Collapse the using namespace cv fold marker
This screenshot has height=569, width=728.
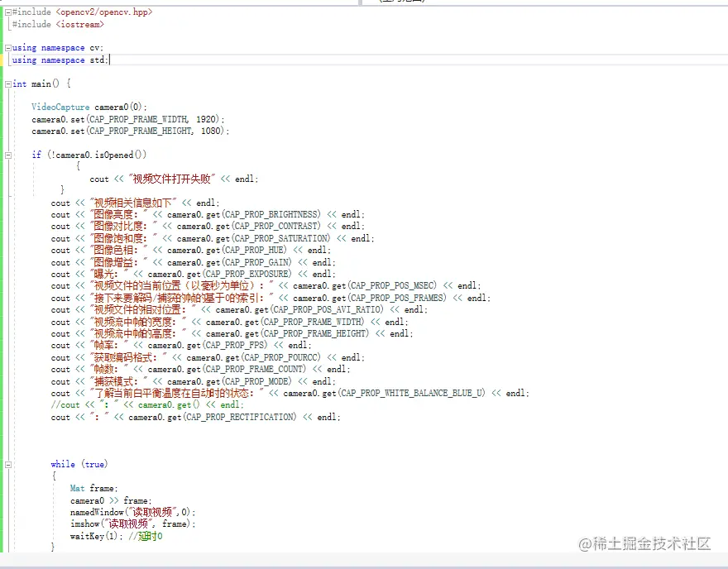coord(8,48)
